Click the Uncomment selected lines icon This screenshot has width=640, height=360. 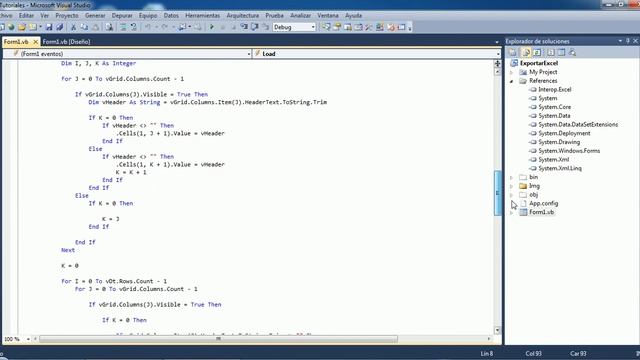[x=133, y=27]
